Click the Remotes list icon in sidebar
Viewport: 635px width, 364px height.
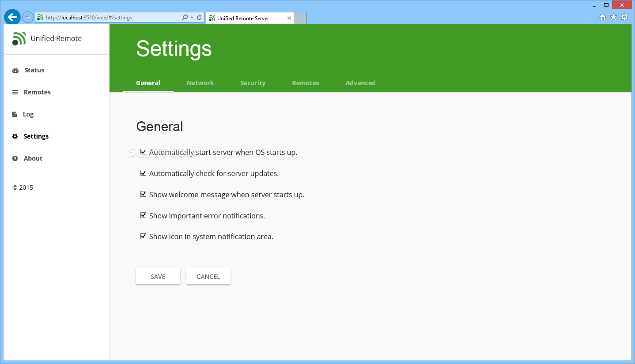click(15, 92)
